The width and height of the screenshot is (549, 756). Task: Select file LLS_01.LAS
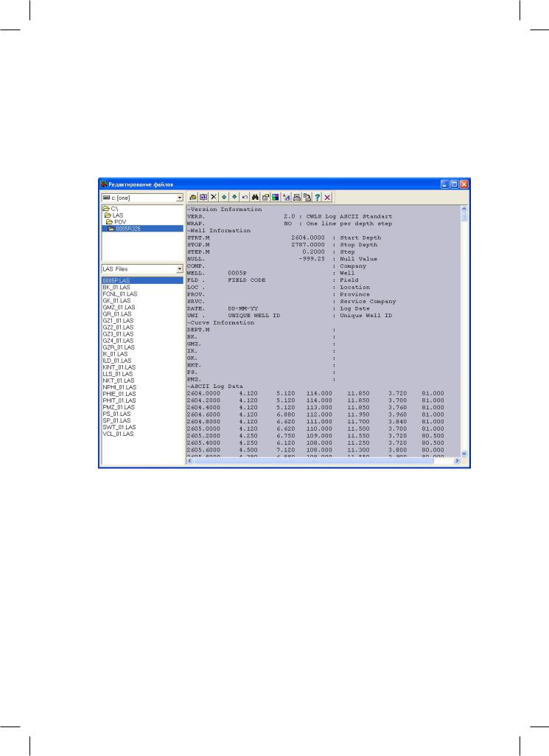[117, 374]
